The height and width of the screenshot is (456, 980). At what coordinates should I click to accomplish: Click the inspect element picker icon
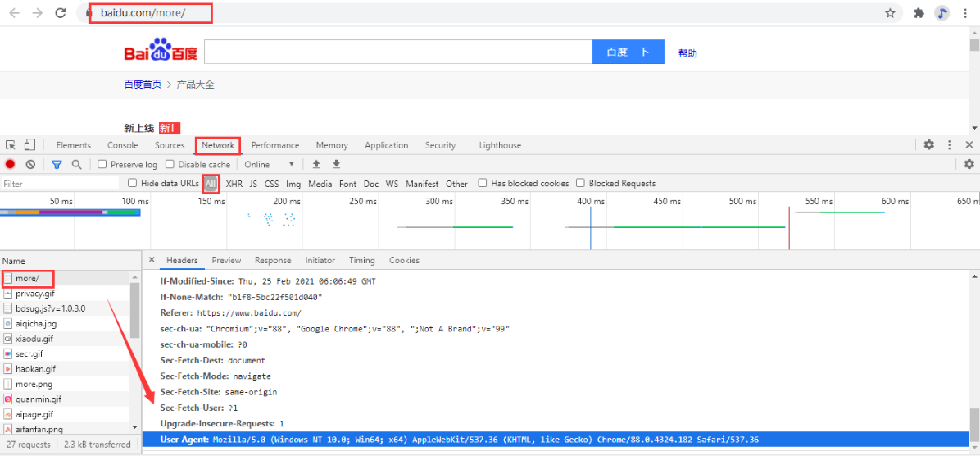coord(12,145)
